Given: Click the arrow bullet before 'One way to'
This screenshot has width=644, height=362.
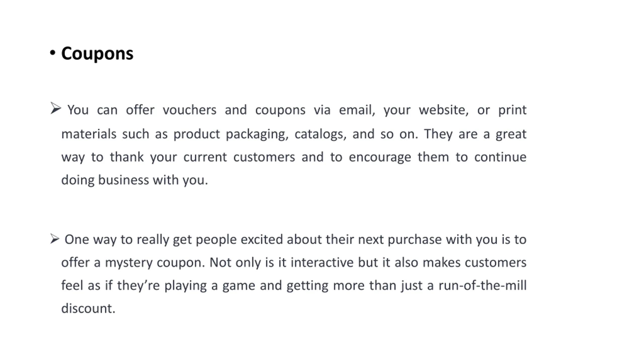Looking at the screenshot, I should pyautogui.click(x=55, y=239).
